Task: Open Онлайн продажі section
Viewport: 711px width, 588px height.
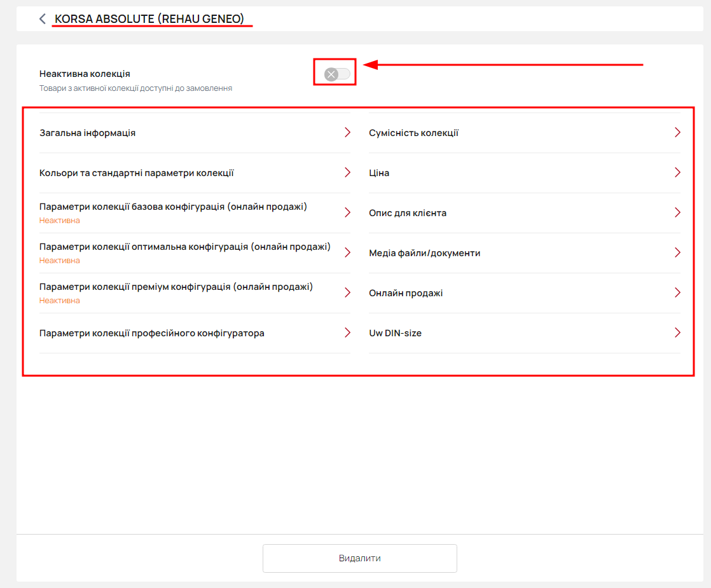Action: click(x=525, y=293)
